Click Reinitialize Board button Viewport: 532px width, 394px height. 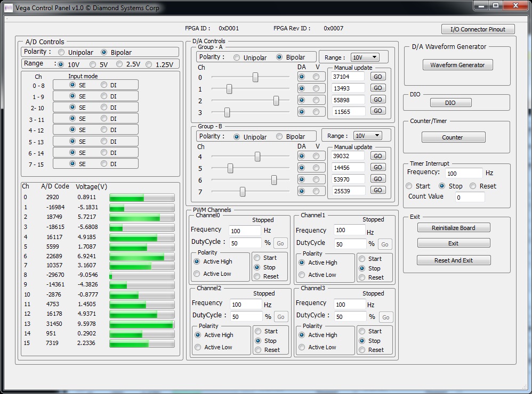pos(454,228)
